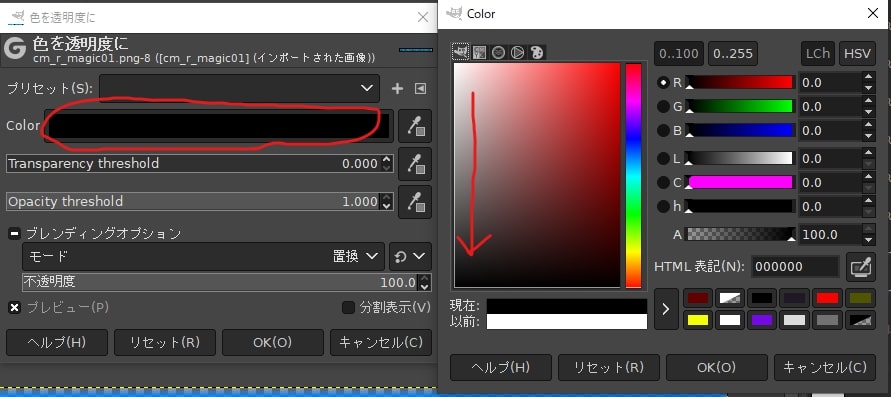The width and height of the screenshot is (891, 397).
Task: Pick a screen color with HTML eyedropper icon
Action: (860, 266)
